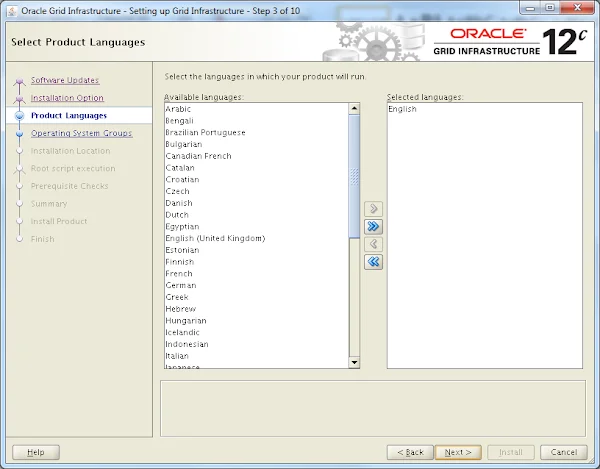This screenshot has width=600, height=469.
Task: Click the remove all languages double-arrow button
Action: pos(373,262)
